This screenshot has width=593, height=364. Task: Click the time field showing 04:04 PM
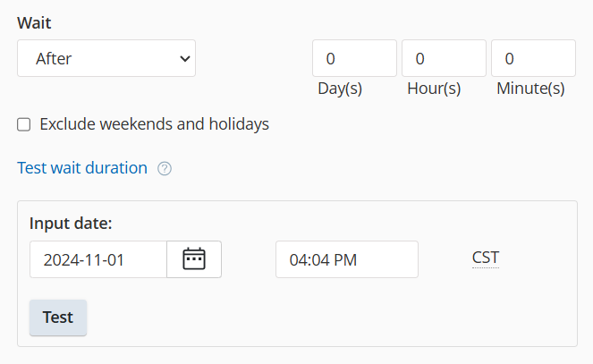point(346,260)
